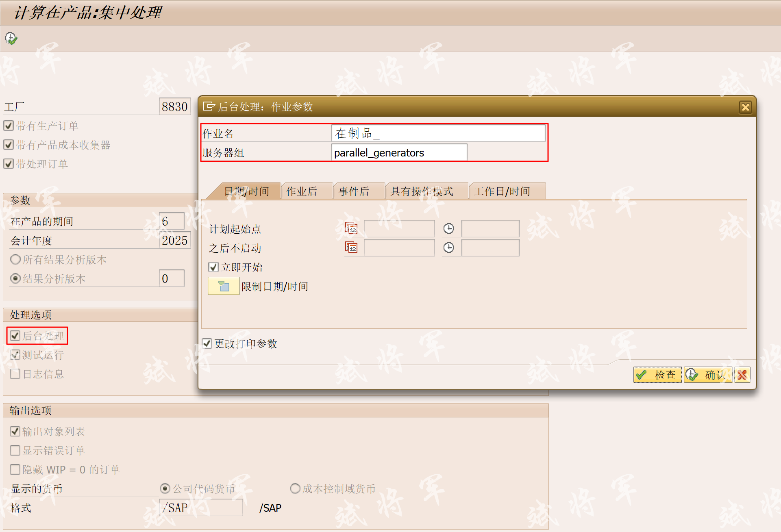Click the Execute clock icon in the toolbar
Viewport: 781px width, 532px height.
[11, 39]
